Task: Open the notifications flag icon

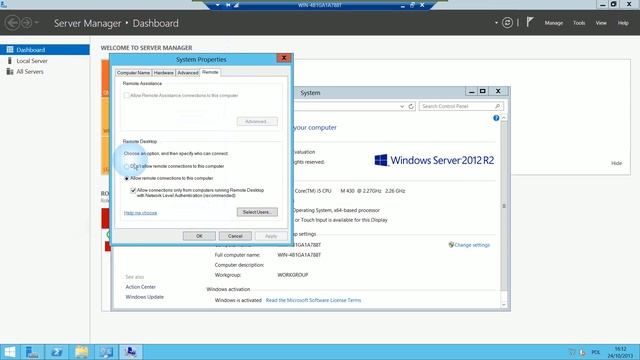Action: point(529,22)
